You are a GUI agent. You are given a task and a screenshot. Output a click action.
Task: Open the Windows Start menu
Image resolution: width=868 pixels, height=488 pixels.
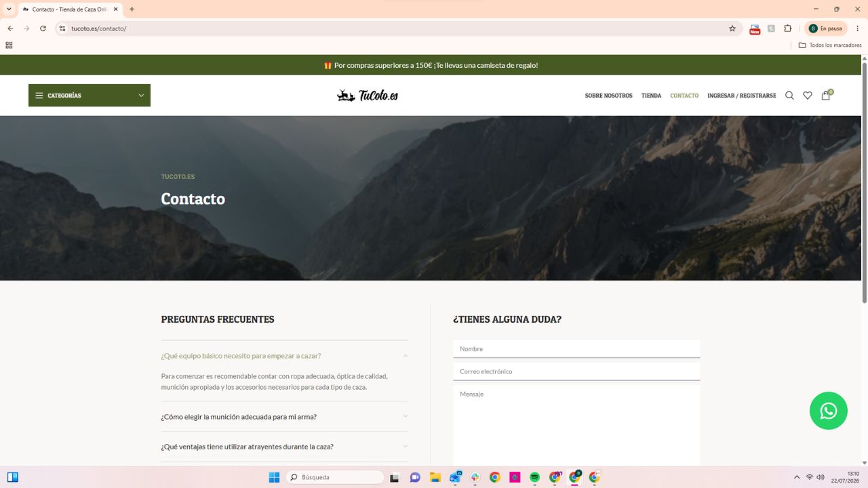(274, 477)
